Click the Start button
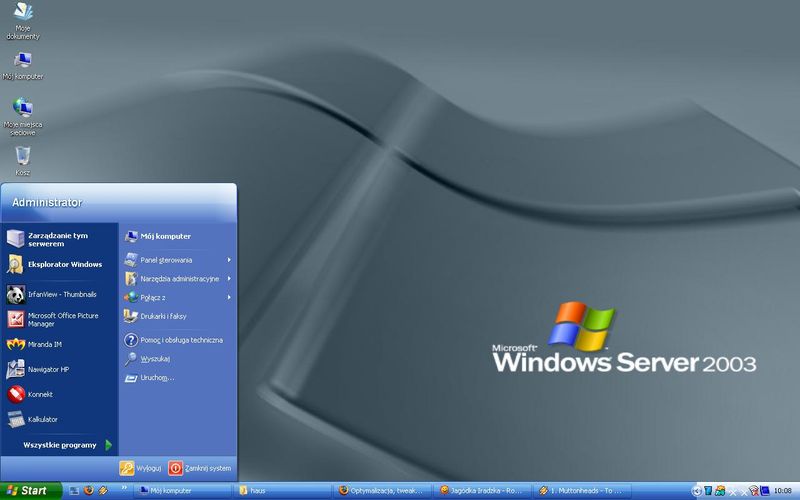 pos(31,491)
